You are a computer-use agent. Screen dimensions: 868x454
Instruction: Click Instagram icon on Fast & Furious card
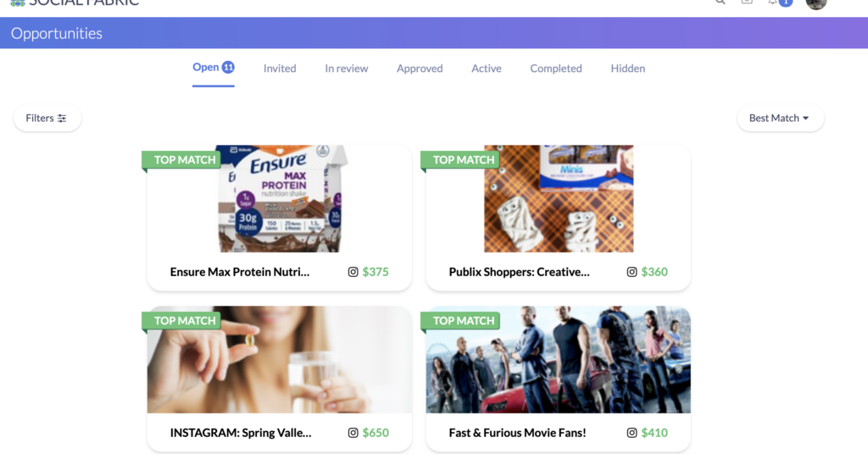click(632, 433)
